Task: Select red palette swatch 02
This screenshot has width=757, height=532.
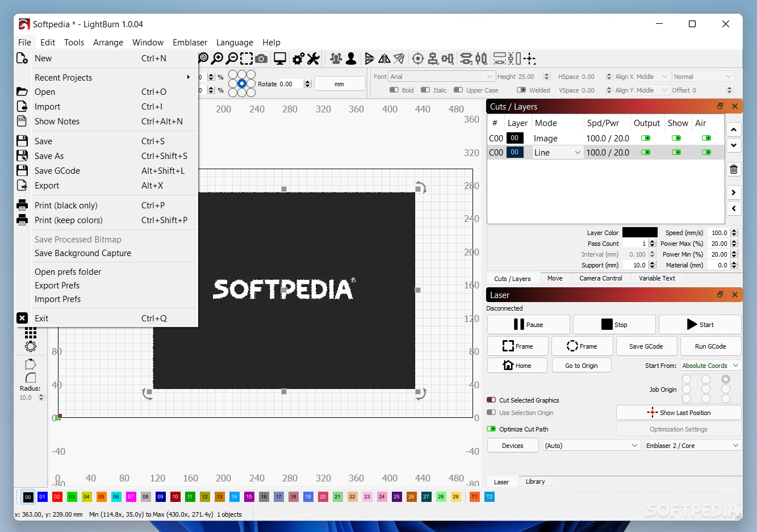Action: (57, 497)
